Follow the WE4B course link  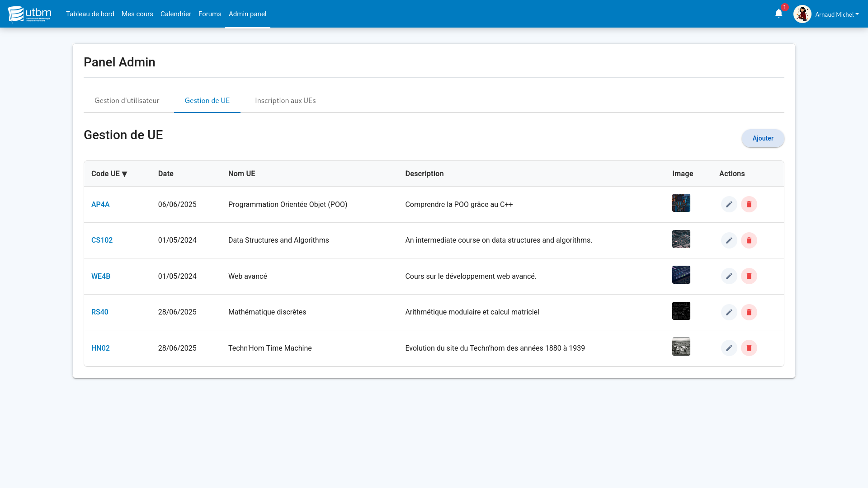tap(101, 276)
